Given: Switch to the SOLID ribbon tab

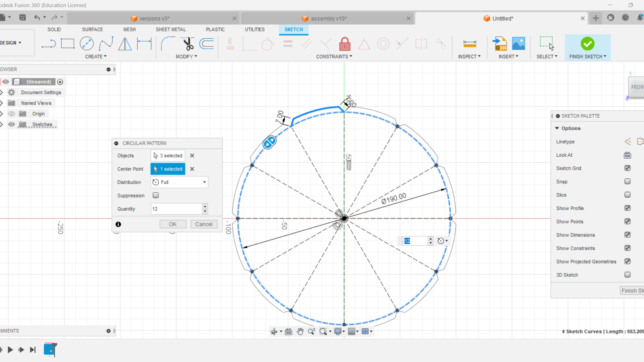Looking at the screenshot, I should coord(54,29).
